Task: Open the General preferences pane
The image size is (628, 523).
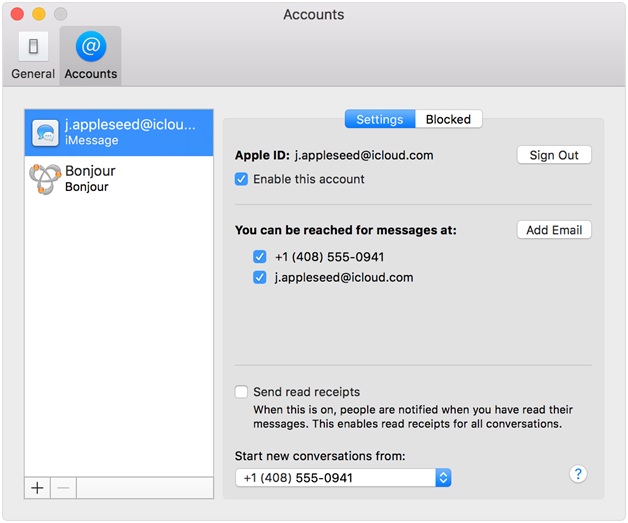Action: [x=33, y=56]
